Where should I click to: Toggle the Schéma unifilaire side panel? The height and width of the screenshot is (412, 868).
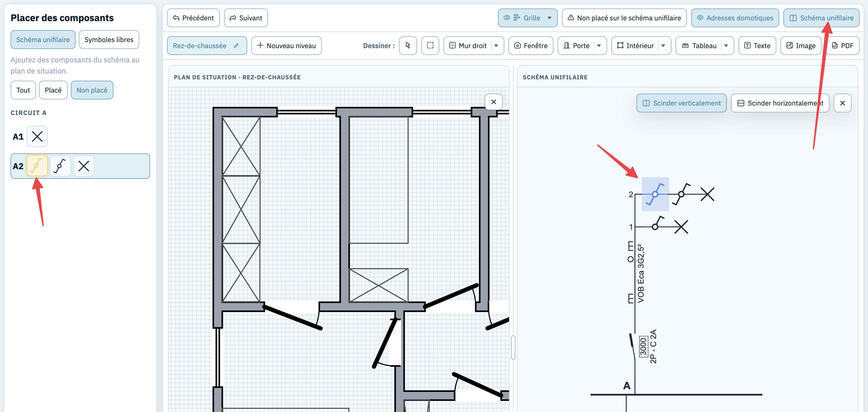[821, 18]
